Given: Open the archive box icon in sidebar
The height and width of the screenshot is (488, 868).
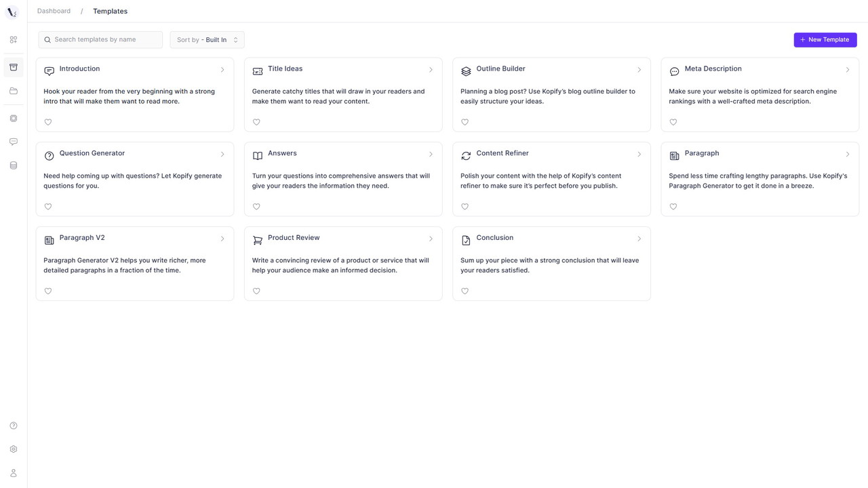Looking at the screenshot, I should [x=14, y=67].
